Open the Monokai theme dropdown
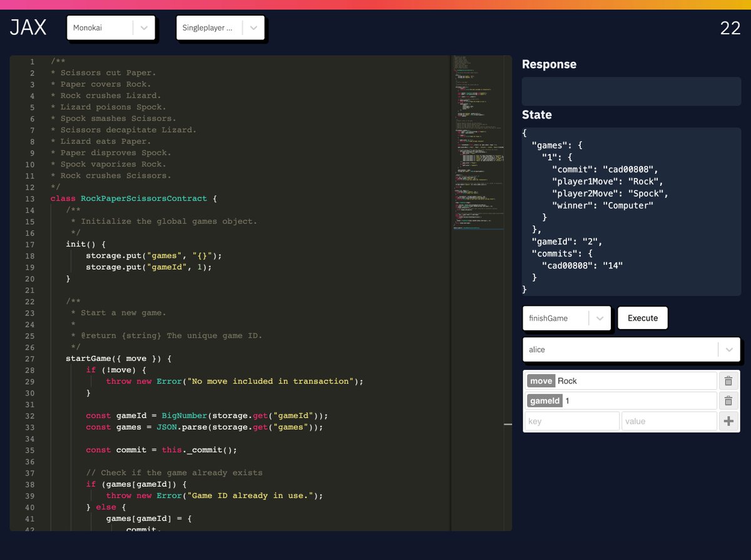Viewport: 751px width, 560px height. pyautogui.click(x=111, y=28)
